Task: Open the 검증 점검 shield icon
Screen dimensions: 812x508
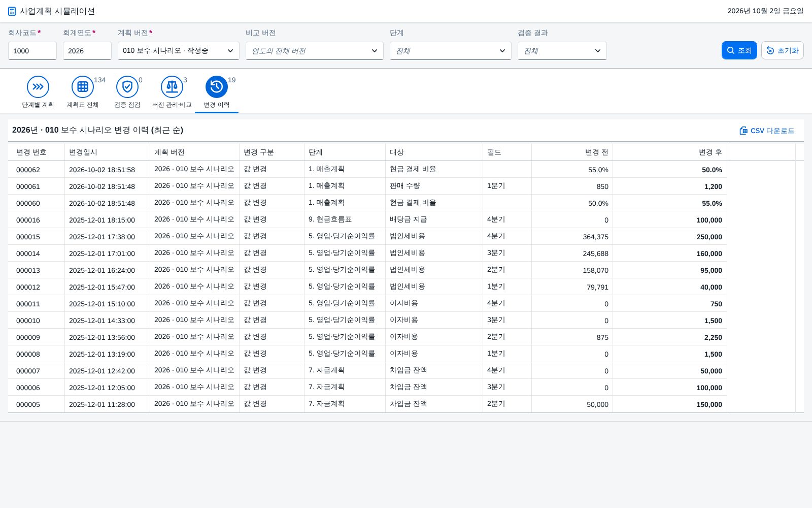Action: (x=127, y=87)
